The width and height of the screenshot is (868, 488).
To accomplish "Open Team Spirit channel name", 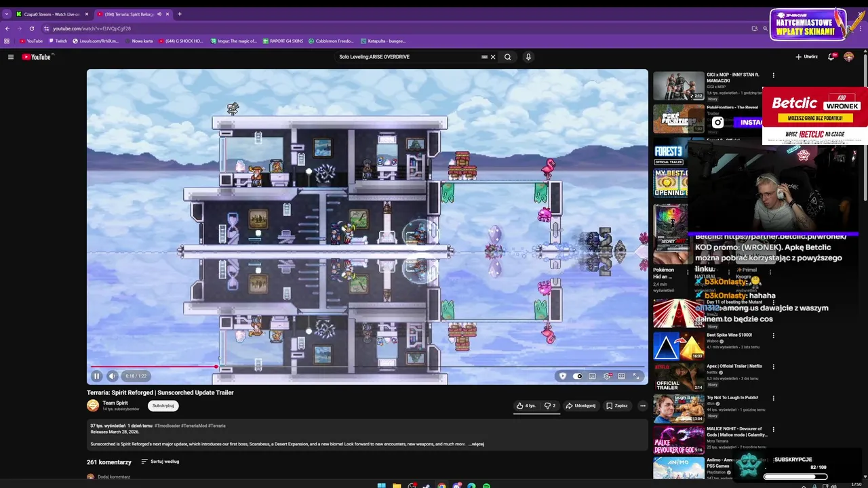I will [115, 403].
